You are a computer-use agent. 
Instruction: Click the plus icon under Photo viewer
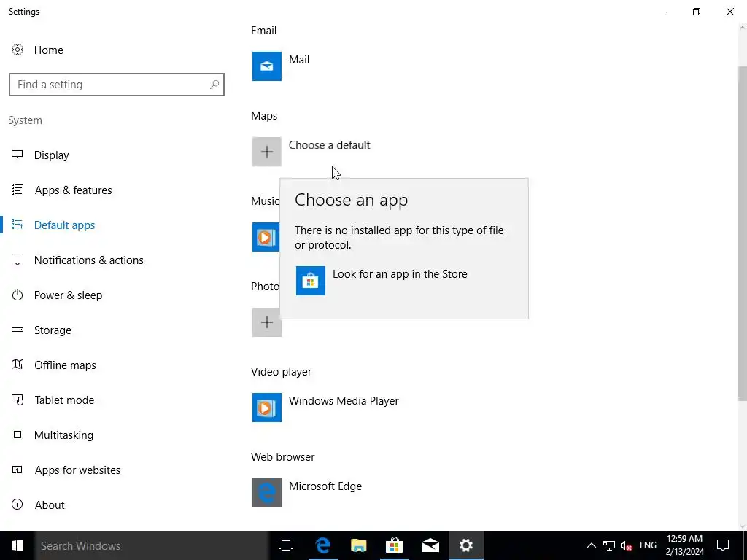click(267, 322)
